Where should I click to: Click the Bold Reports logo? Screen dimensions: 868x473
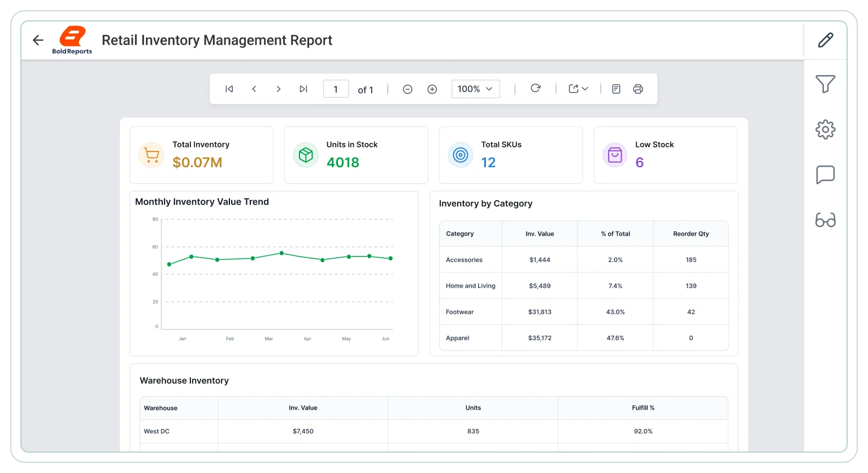click(72, 40)
